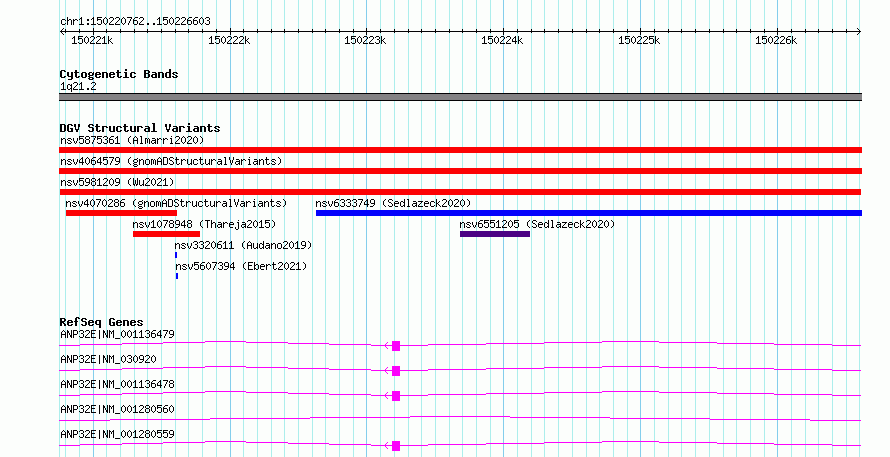Open the ANP32E|NM_001280560 transcript label
The width and height of the screenshot is (890, 457).
pos(117,409)
